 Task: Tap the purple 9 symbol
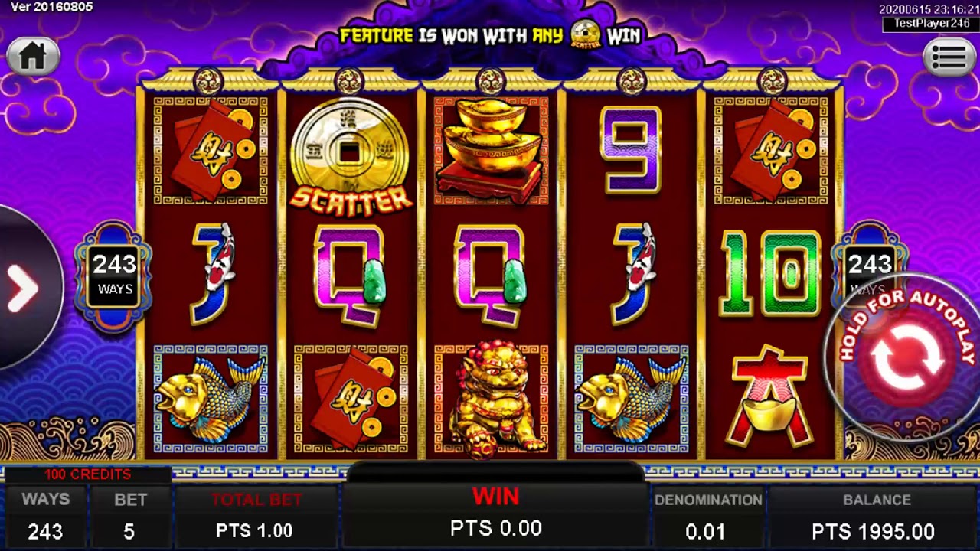pyautogui.click(x=630, y=150)
